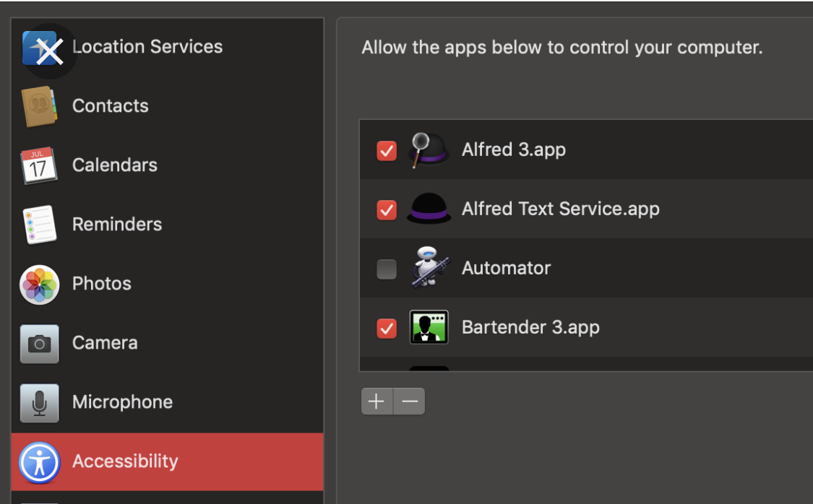Click the Reminders list icon

pos(40,225)
